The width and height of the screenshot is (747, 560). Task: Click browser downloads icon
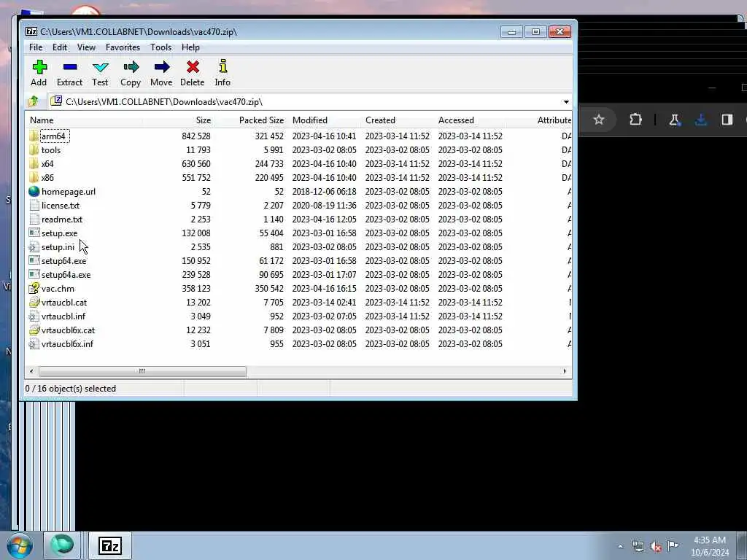(x=701, y=120)
